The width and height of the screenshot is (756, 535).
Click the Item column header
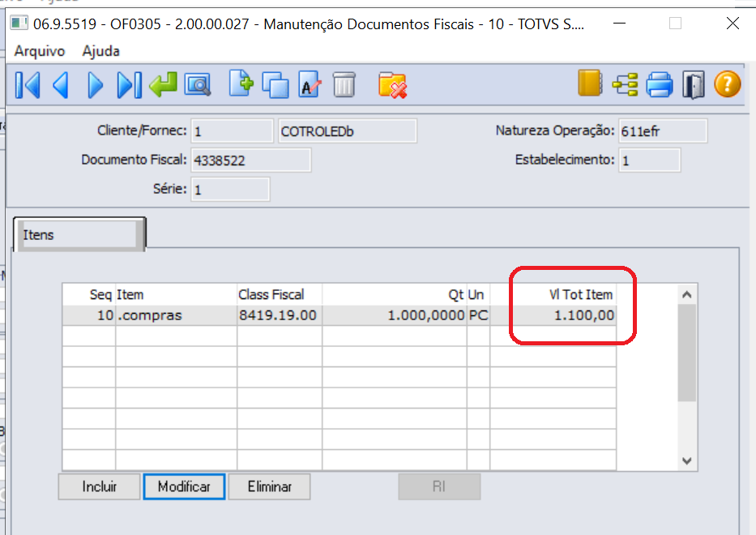pyautogui.click(x=176, y=294)
